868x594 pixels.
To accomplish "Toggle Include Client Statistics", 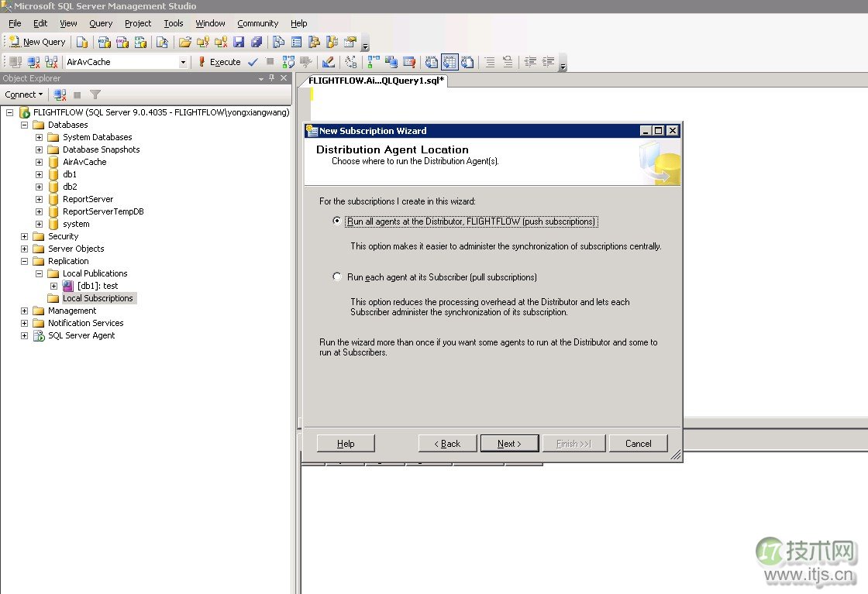I will coord(391,62).
